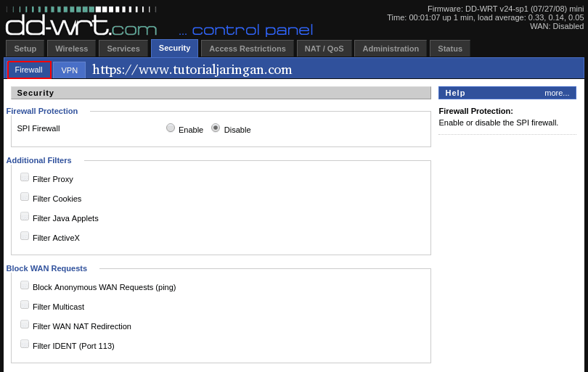Click the Firmware: DD-WRT v24-sp1 text
Image resolution: width=588 pixels, height=372 pixels.
pyautogui.click(x=505, y=9)
